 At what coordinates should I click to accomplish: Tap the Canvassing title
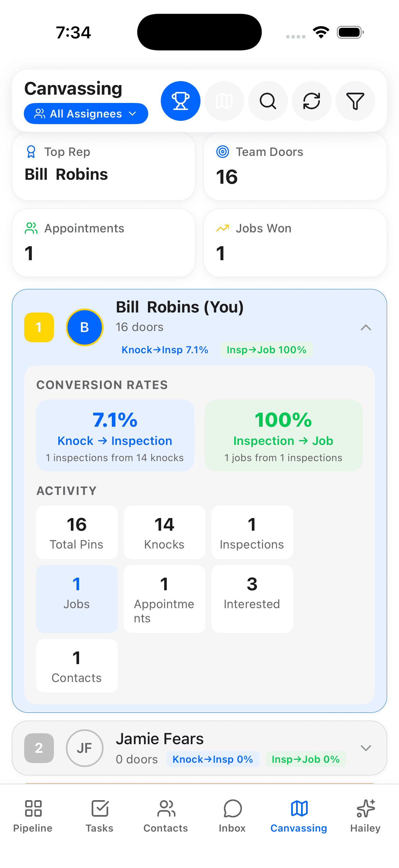click(73, 89)
